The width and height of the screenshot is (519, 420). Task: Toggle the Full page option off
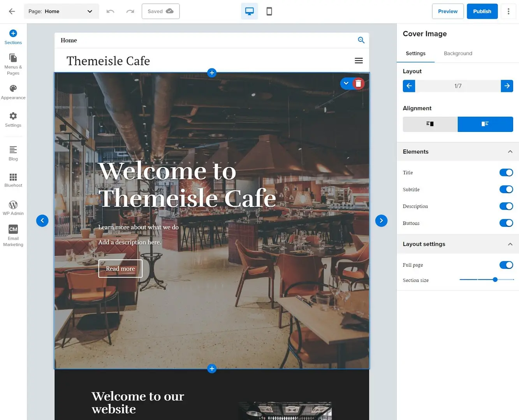[x=506, y=265]
